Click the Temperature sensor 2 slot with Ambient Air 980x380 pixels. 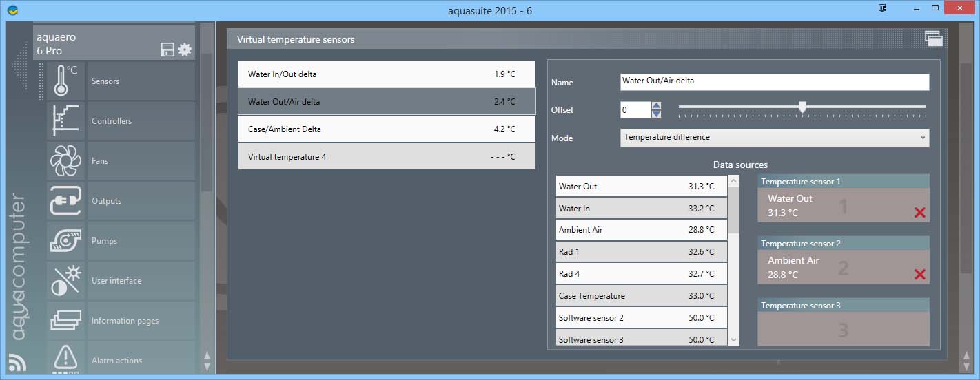tap(844, 260)
